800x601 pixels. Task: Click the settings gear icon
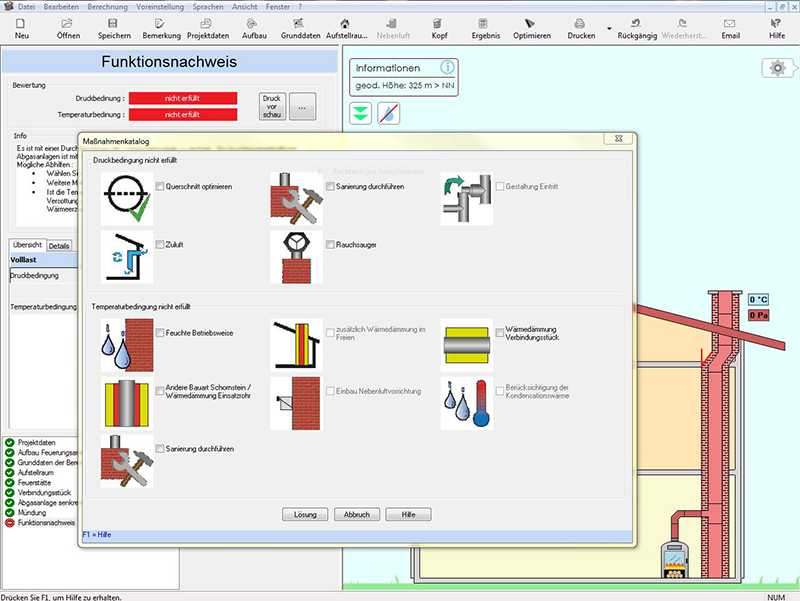(x=777, y=68)
